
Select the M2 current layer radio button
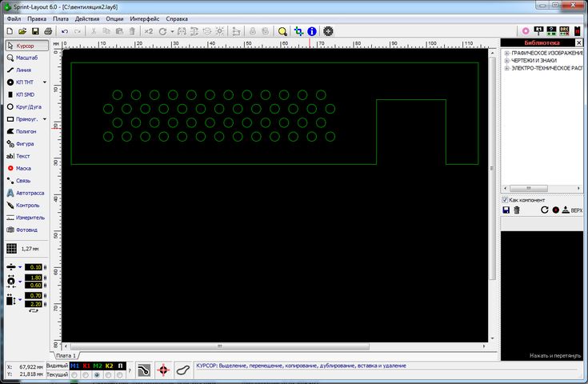click(x=97, y=374)
